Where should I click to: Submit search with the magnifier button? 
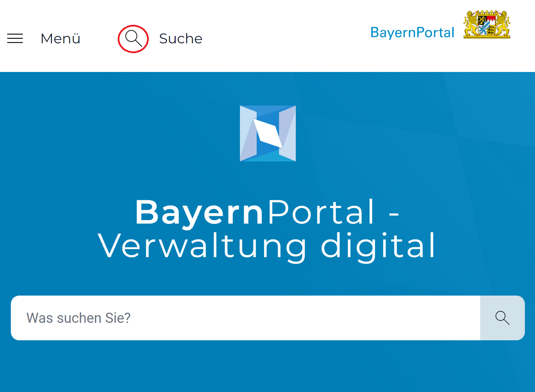503,318
